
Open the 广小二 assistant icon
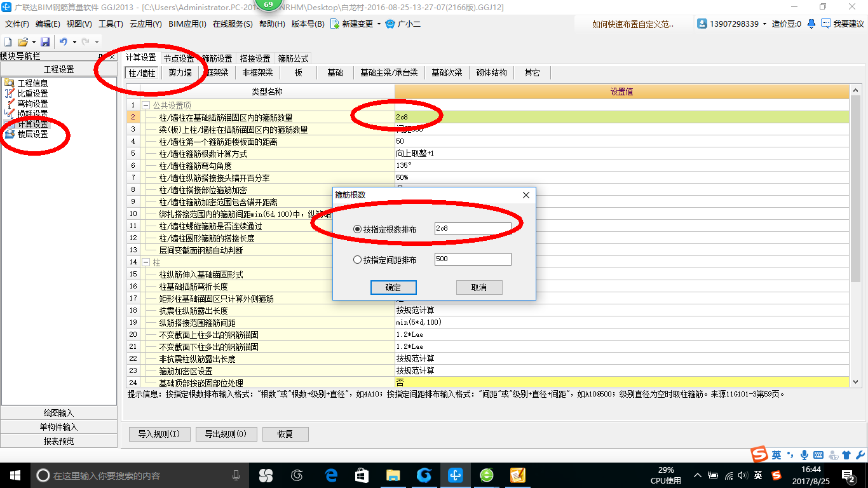point(390,24)
